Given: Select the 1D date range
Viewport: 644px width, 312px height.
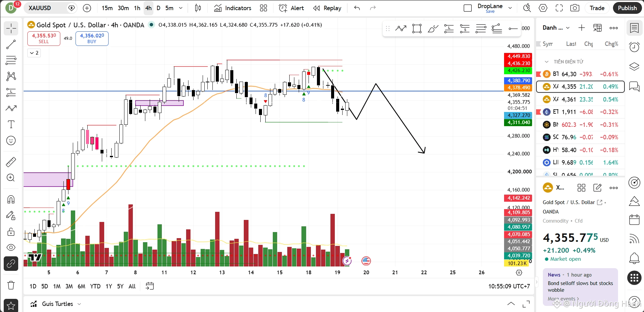Looking at the screenshot, I should coord(33,286).
